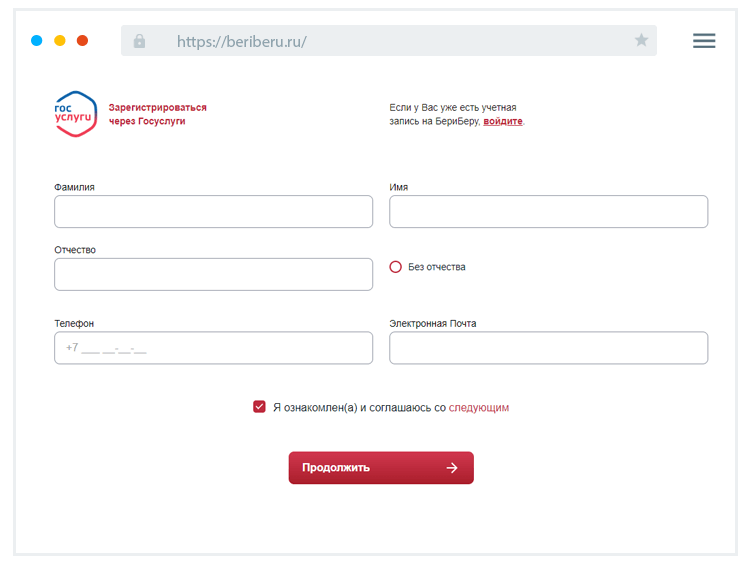
Task: Bookmark the page with the star icon
Action: pyautogui.click(x=641, y=41)
